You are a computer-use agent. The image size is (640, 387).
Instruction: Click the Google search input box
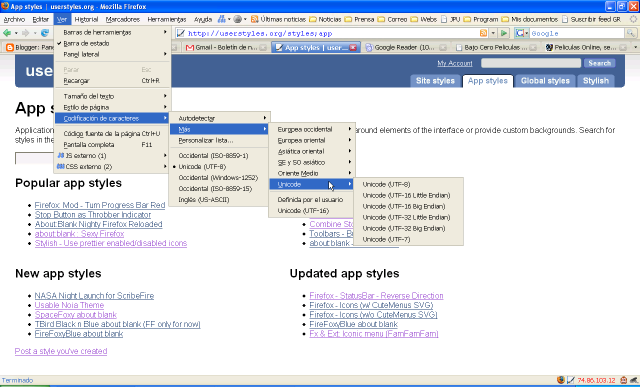click(x=577, y=33)
